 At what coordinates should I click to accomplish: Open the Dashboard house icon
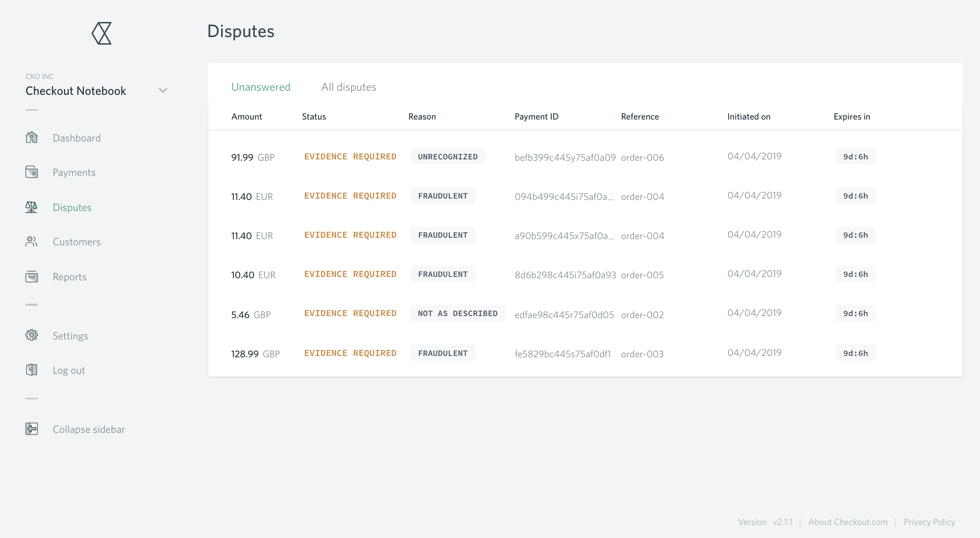32,137
